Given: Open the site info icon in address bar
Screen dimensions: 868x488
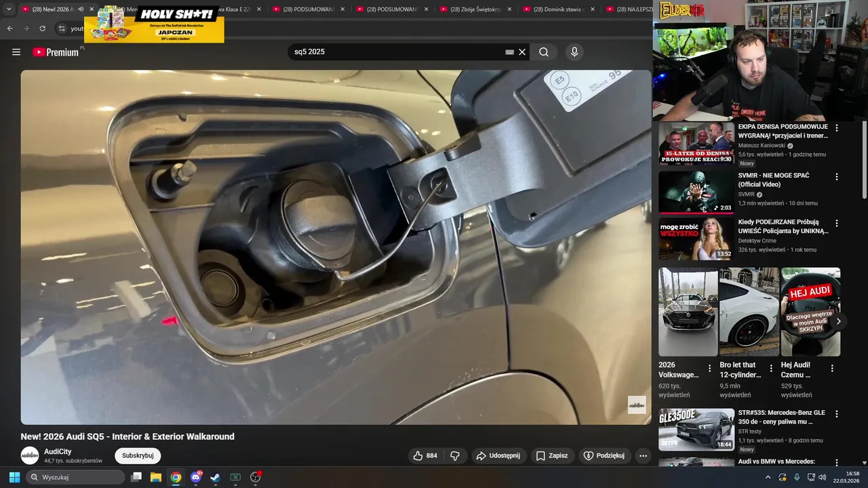Looking at the screenshot, I should pyautogui.click(x=62, y=28).
